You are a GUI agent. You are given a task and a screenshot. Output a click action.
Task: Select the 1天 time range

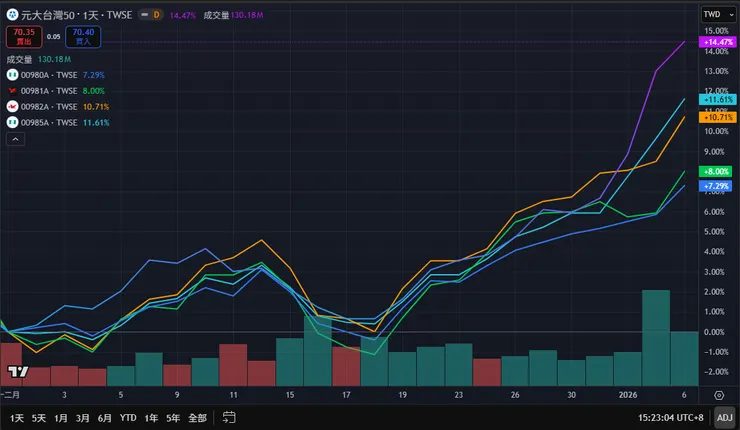pyautogui.click(x=17, y=418)
